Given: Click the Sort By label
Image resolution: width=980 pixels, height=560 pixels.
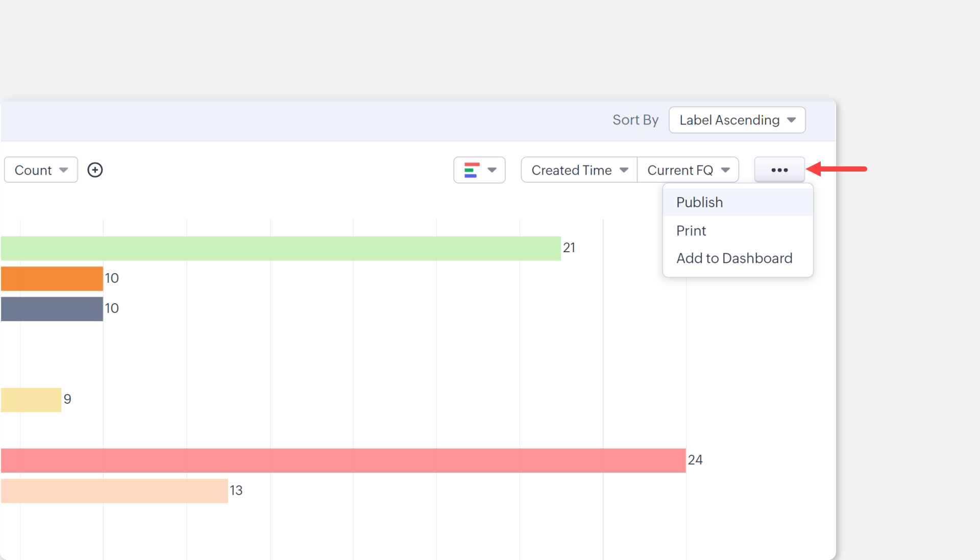Looking at the screenshot, I should [635, 120].
